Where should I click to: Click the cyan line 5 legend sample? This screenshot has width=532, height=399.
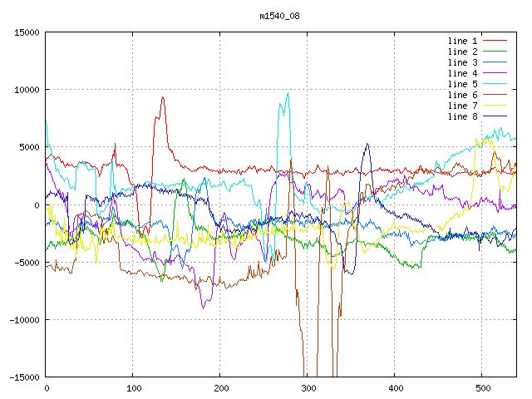click(495, 84)
